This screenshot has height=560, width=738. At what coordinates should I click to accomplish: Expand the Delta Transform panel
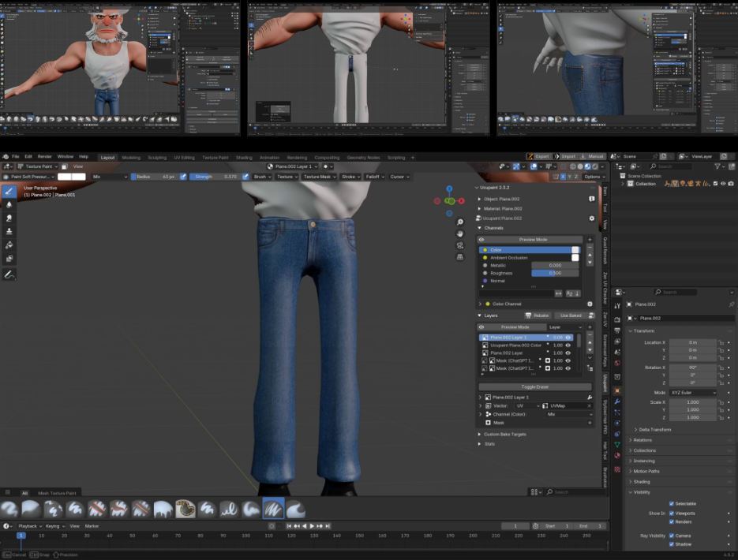click(655, 429)
